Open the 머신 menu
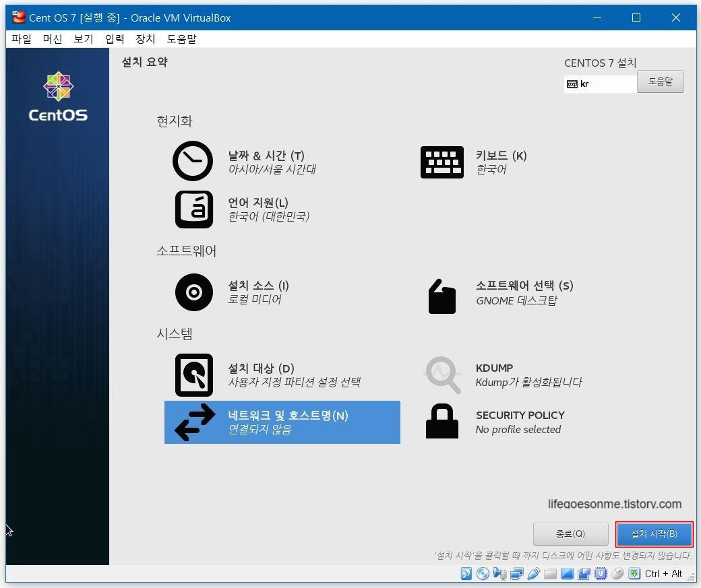Viewport: 701px width, 588px height. click(x=53, y=39)
